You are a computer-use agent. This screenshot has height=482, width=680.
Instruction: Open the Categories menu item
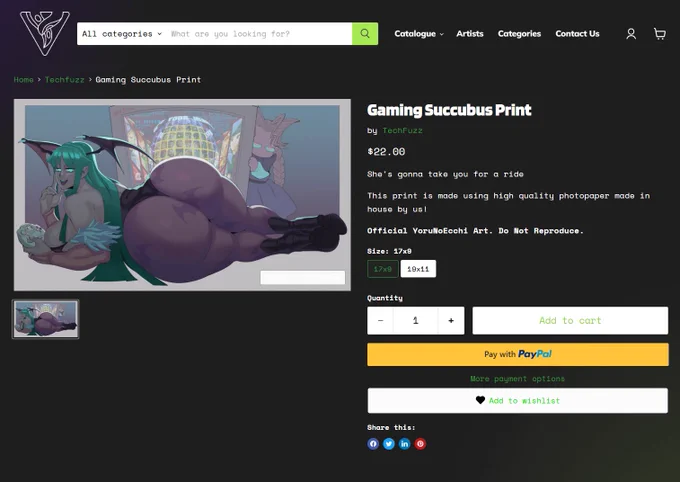519,34
